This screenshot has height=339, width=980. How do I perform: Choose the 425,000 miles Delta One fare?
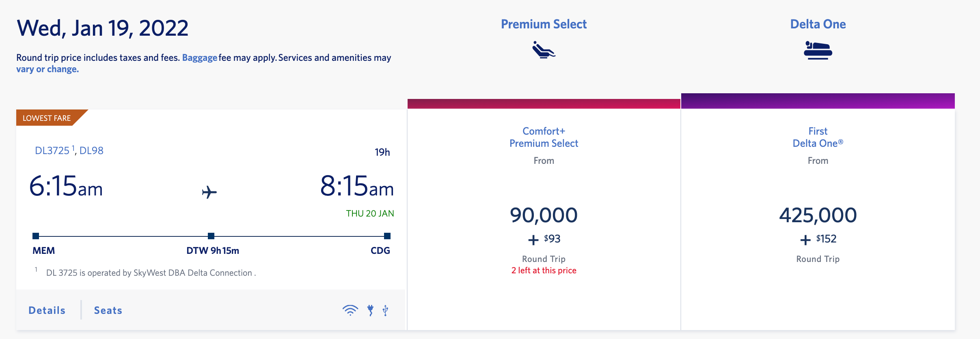point(818,215)
